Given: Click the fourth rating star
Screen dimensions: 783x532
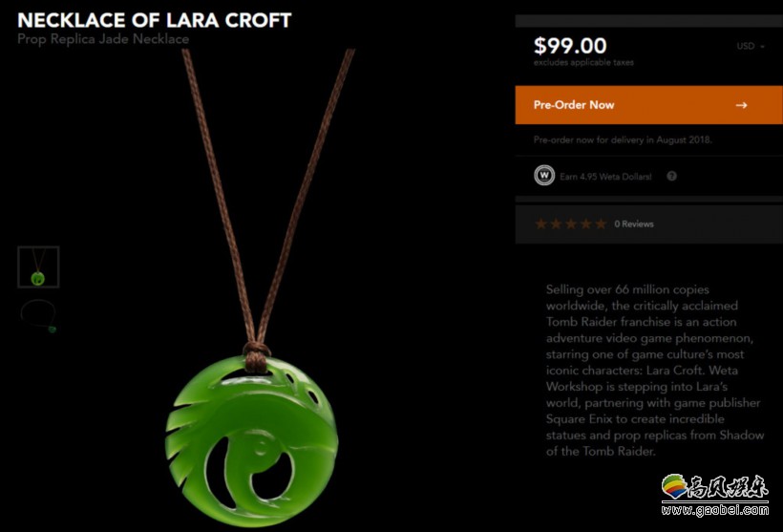Looking at the screenshot, I should (585, 223).
